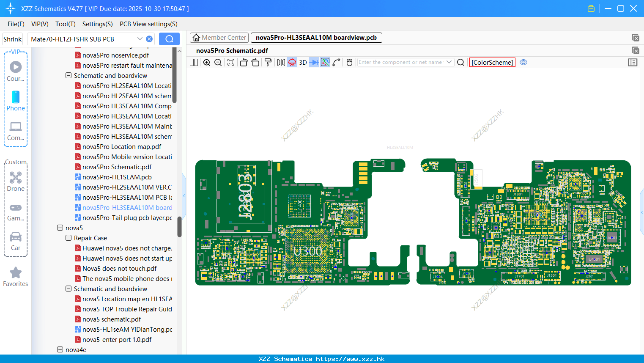
Task: Switch to nova5Pro Schematic.pdf tab
Action: click(x=232, y=50)
